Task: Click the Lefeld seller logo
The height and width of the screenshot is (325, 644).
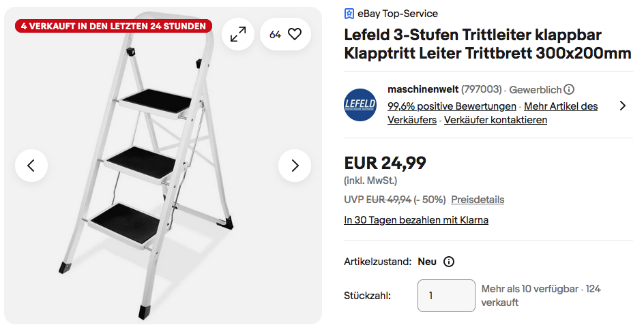Action: 360,105
